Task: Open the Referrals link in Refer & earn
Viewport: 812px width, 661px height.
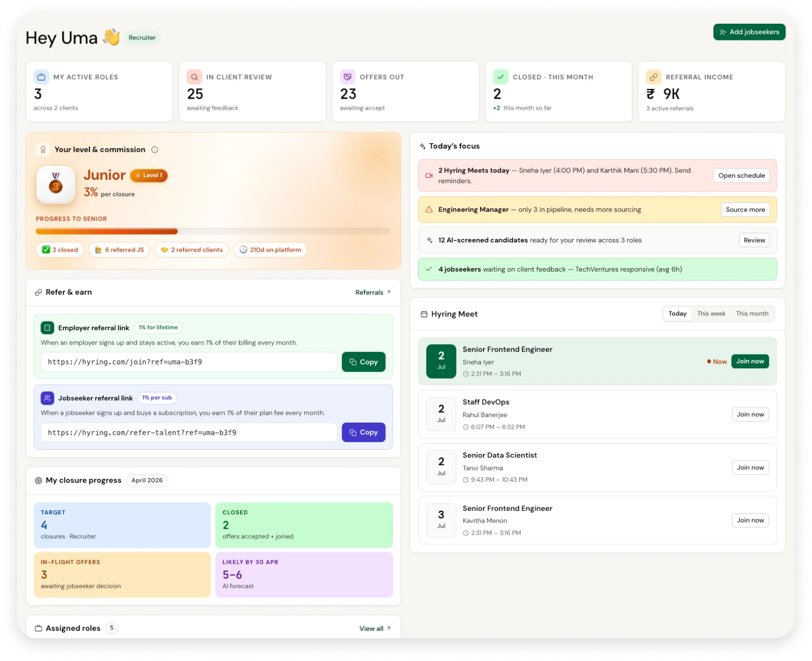Action: point(373,293)
